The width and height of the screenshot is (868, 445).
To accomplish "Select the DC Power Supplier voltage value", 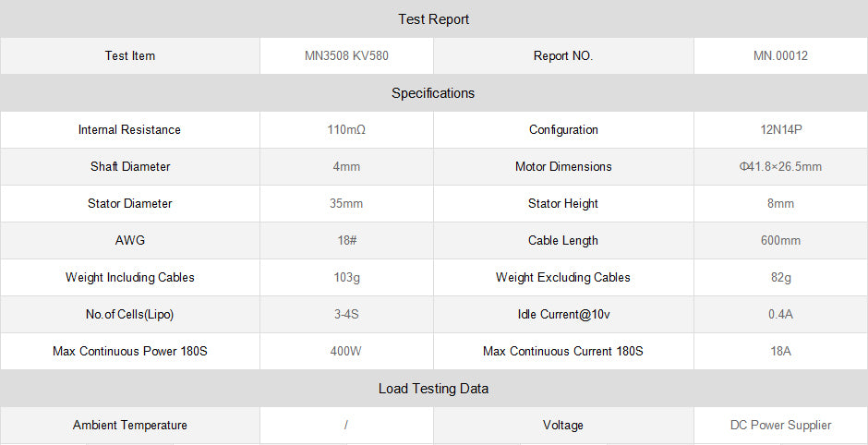I will (780, 426).
